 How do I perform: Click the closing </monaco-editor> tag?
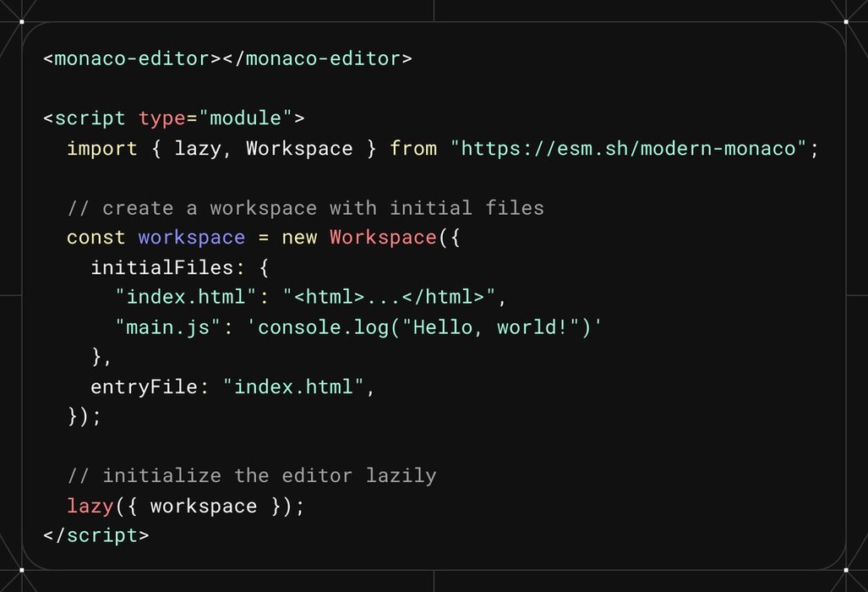[x=317, y=58]
